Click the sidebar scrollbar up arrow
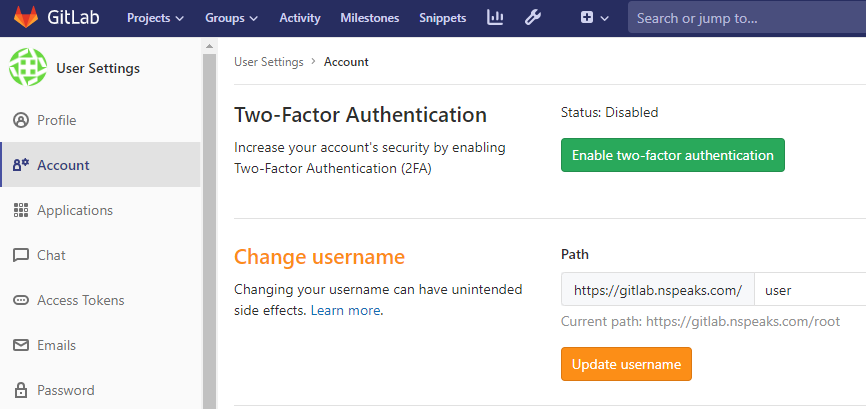This screenshot has height=409, width=866. point(209,46)
